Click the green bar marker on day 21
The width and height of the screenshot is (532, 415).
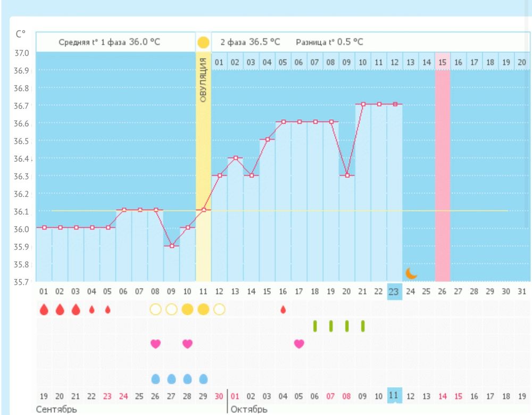pos(363,326)
